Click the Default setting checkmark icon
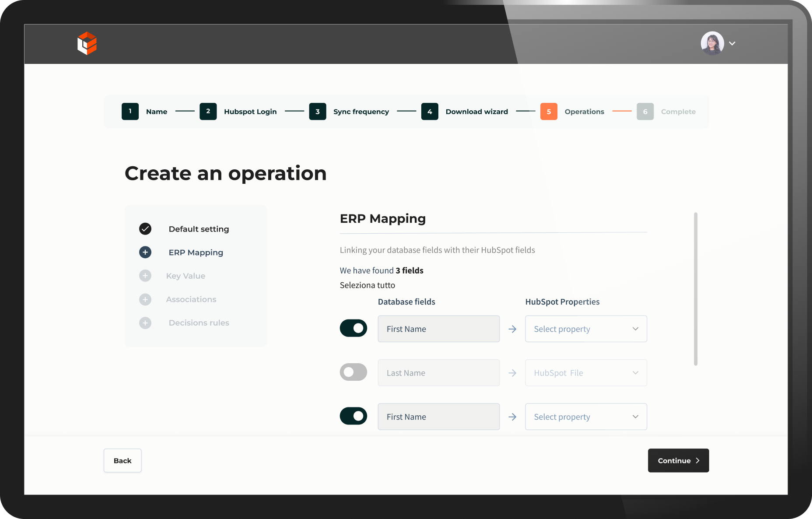This screenshot has width=812, height=519. [145, 229]
